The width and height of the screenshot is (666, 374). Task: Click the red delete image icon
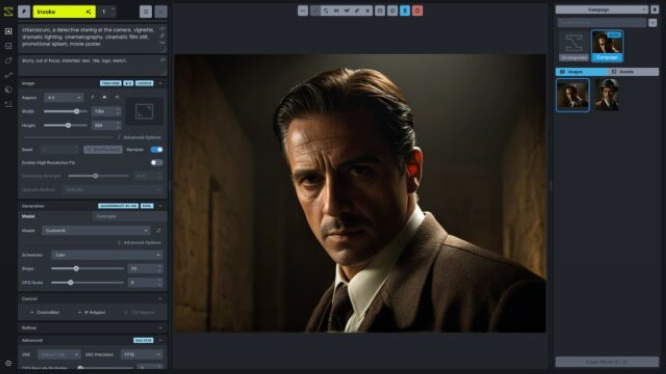point(417,11)
